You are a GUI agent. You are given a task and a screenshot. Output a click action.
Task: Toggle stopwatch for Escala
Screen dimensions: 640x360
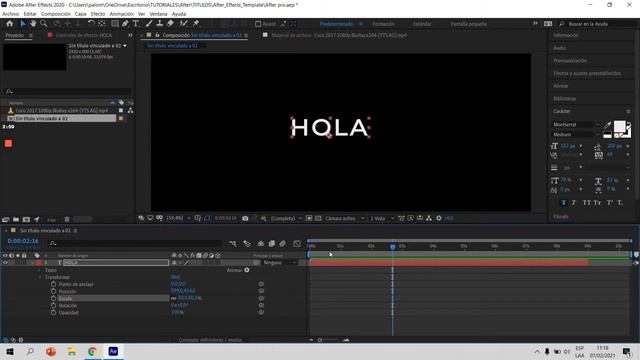point(53,298)
